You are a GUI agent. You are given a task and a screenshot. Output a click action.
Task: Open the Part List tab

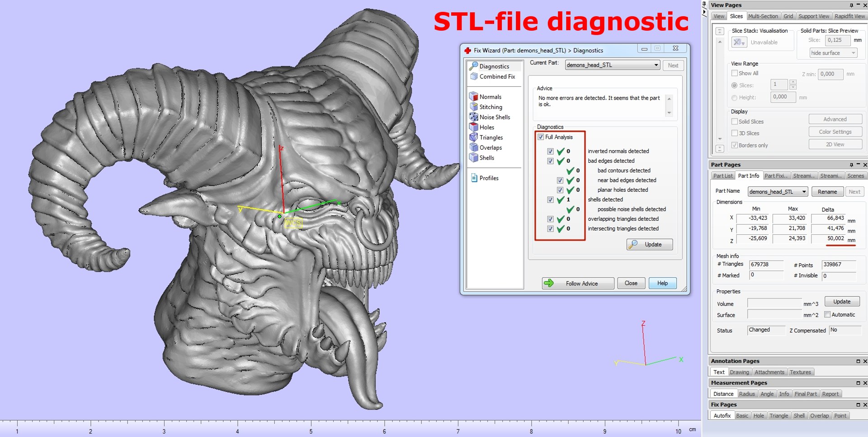(723, 176)
